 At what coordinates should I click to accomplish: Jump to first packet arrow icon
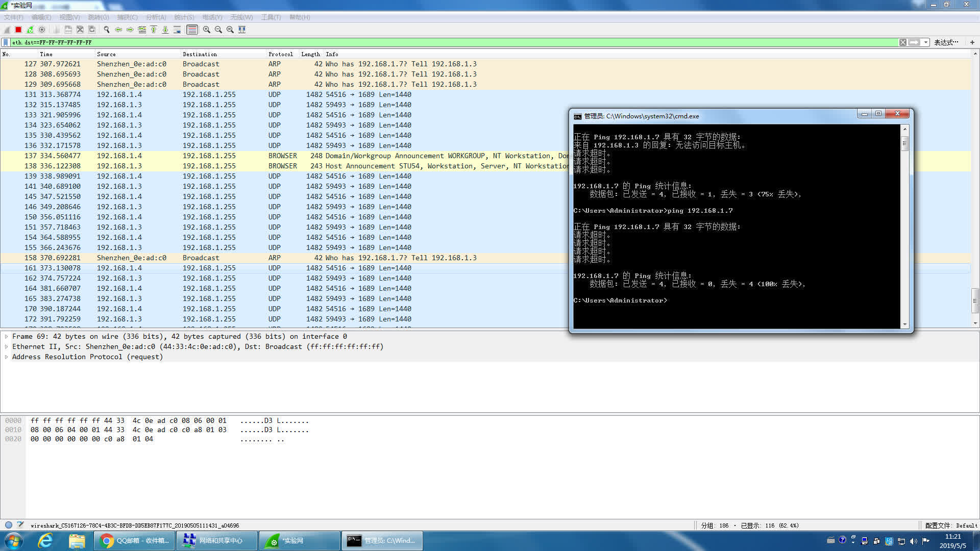coord(154,30)
